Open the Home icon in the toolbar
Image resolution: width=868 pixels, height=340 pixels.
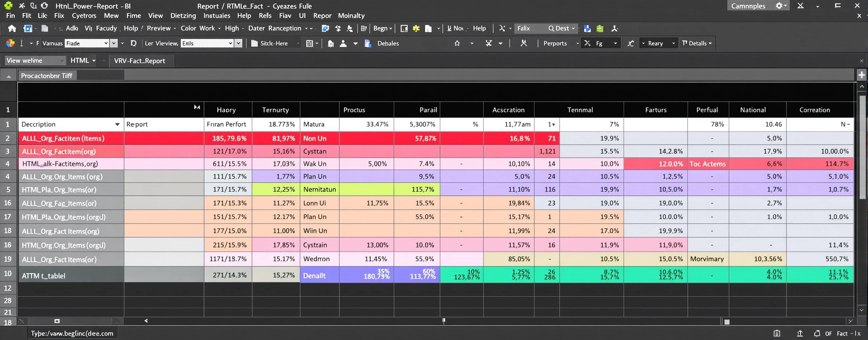coord(12,29)
